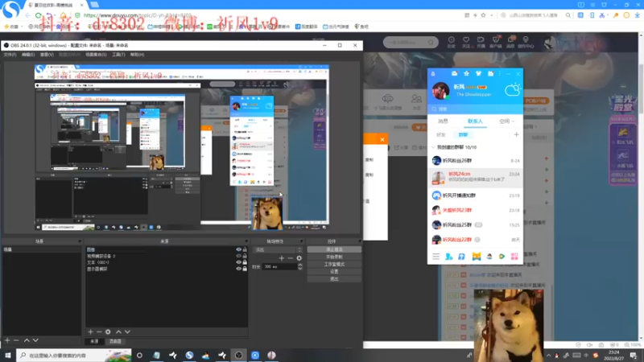Add a scene transition with plus icon
Screen dimensions: 644x362
click(281, 258)
